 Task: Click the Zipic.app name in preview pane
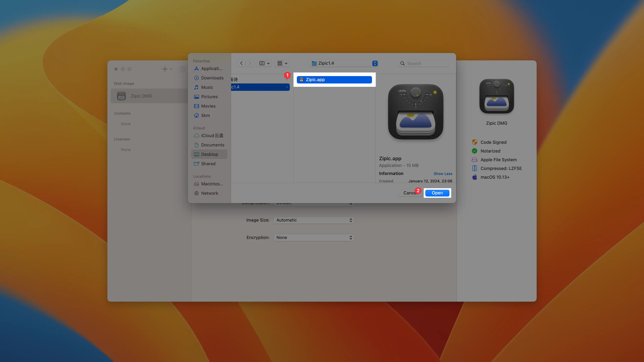[x=390, y=158]
